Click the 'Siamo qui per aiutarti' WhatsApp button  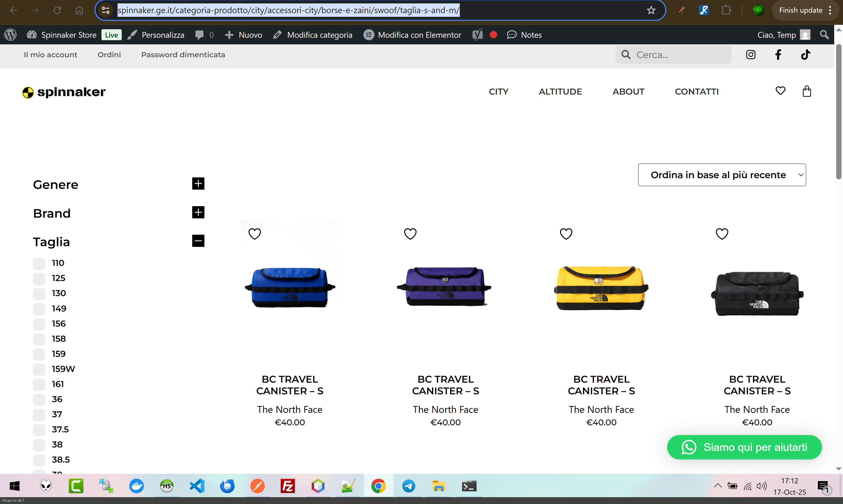click(744, 447)
